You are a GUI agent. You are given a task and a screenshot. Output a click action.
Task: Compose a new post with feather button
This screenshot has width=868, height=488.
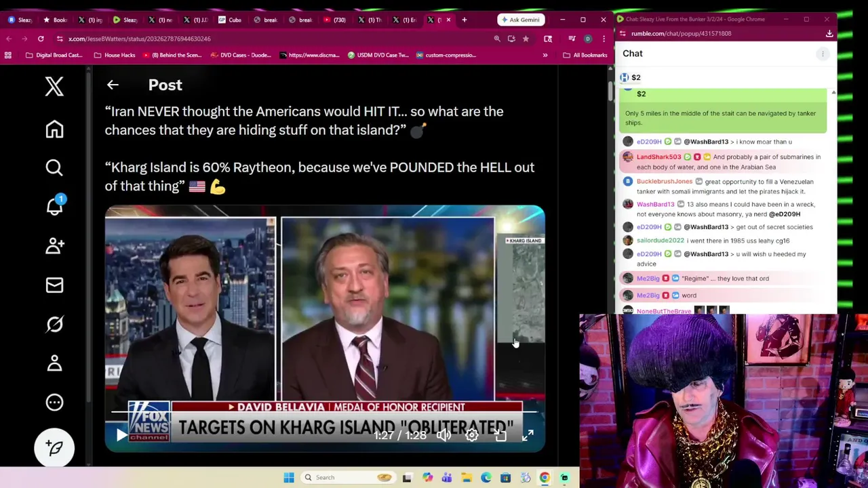pos(54,447)
